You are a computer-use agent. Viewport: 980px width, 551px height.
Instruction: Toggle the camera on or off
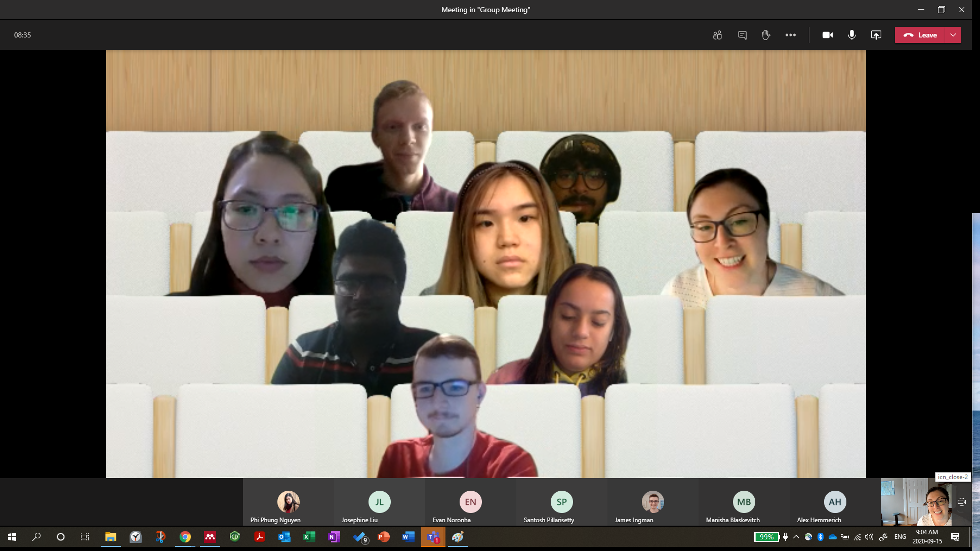click(828, 35)
